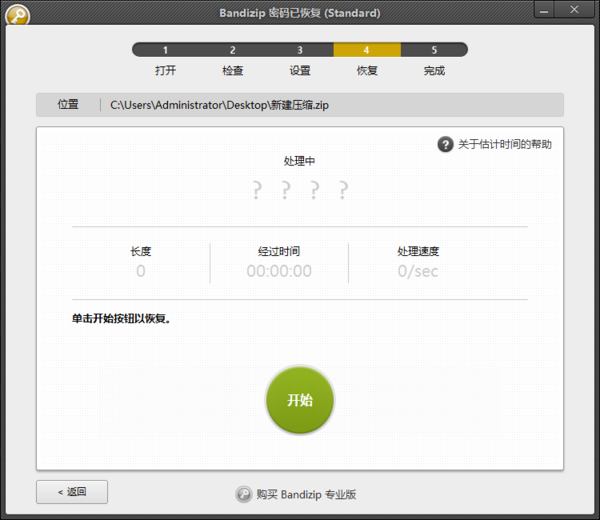Go back with the 返回 button

(x=72, y=492)
